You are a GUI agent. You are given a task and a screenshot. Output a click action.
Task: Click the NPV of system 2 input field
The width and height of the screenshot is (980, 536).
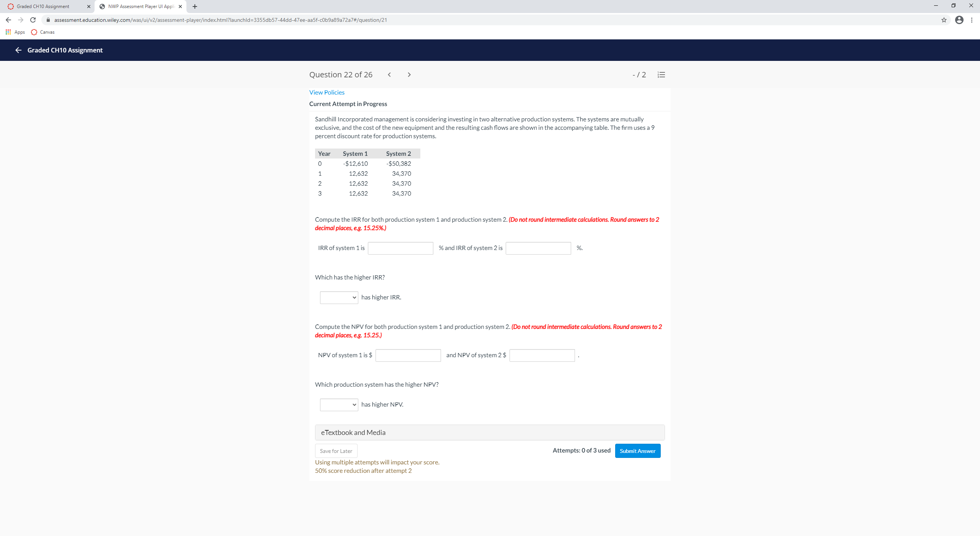point(542,355)
